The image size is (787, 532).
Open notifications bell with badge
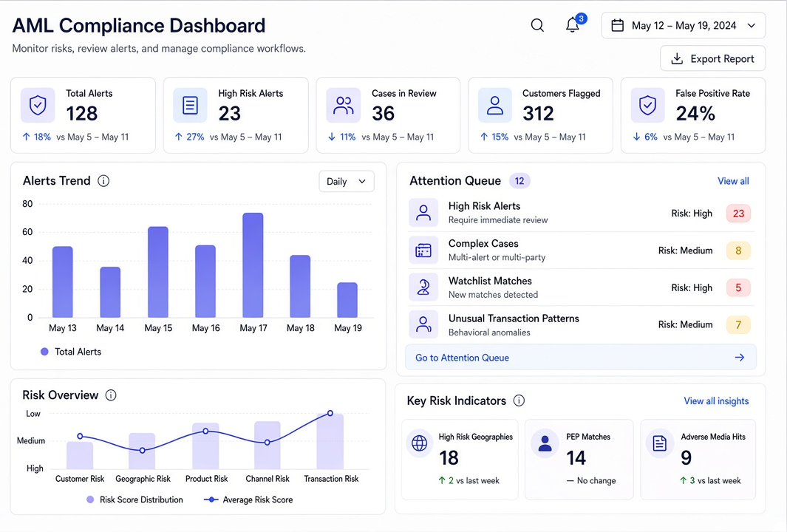click(574, 24)
